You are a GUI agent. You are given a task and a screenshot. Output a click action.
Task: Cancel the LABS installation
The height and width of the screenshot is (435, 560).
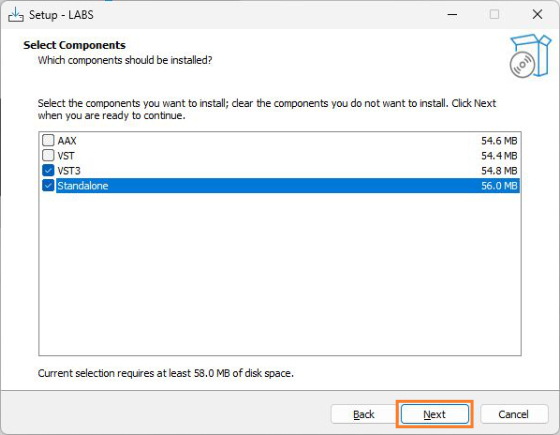coord(514,414)
